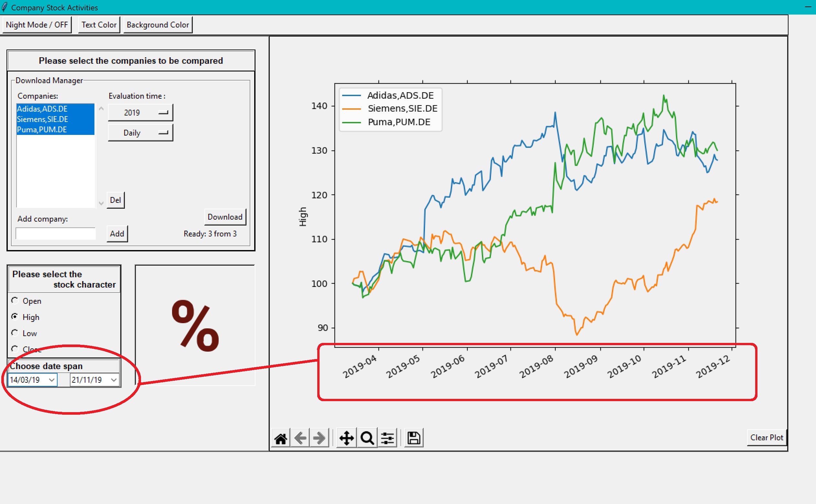
Task: Open the 2019 year dropdown
Action: click(140, 113)
